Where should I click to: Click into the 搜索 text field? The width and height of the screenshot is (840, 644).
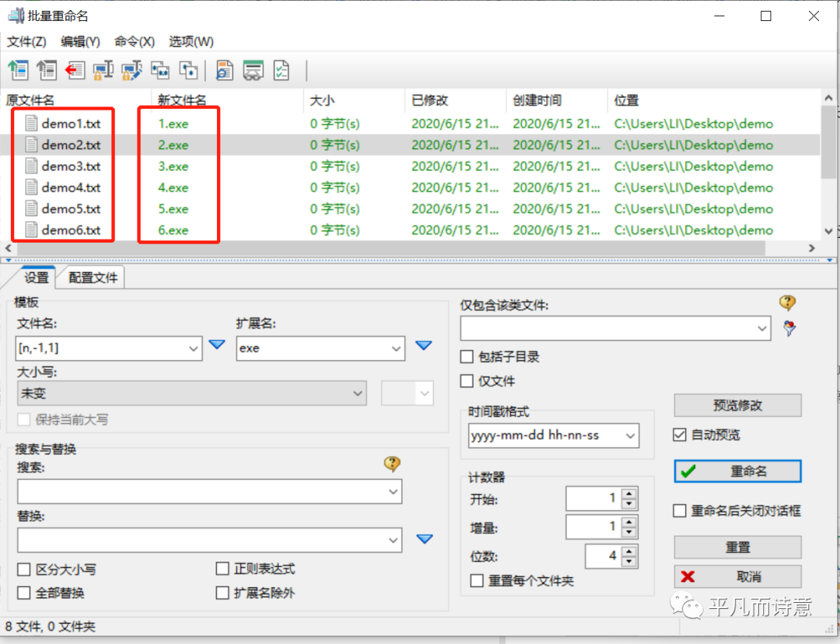point(201,492)
